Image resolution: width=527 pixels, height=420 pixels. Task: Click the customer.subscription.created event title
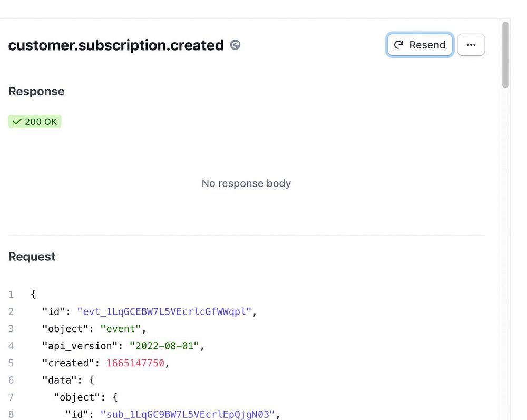116,45
